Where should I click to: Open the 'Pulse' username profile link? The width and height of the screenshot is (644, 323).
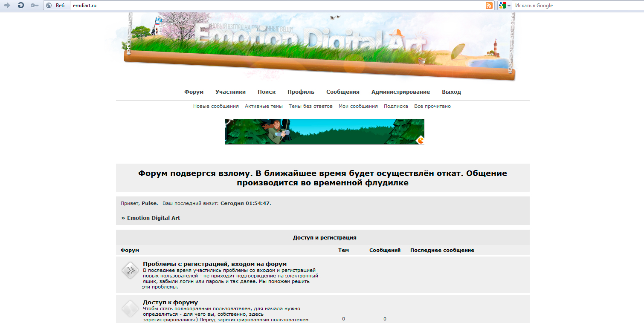(149, 203)
